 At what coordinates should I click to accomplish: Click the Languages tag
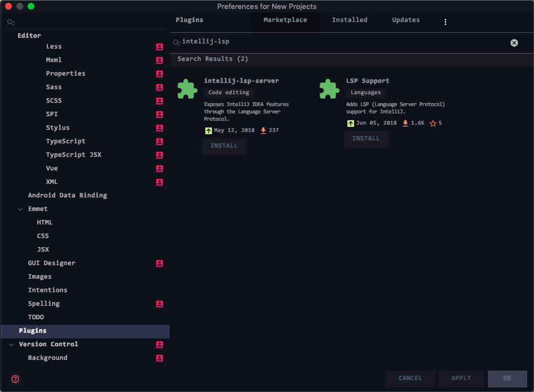click(x=366, y=93)
